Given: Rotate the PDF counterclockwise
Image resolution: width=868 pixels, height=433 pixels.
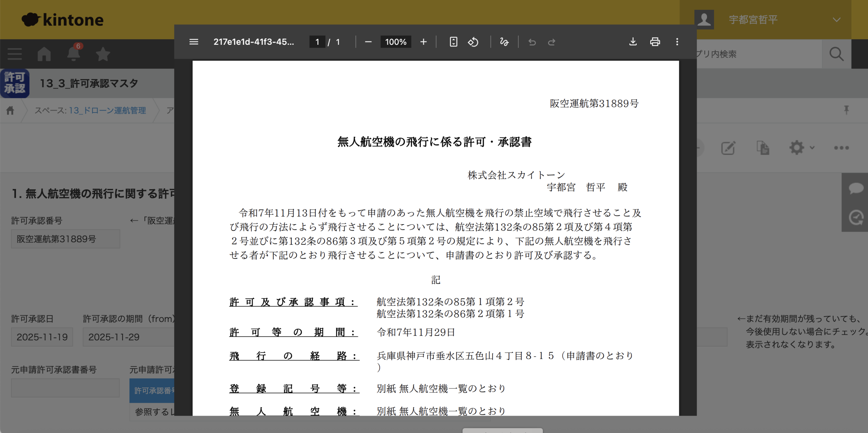Looking at the screenshot, I should tap(473, 42).
